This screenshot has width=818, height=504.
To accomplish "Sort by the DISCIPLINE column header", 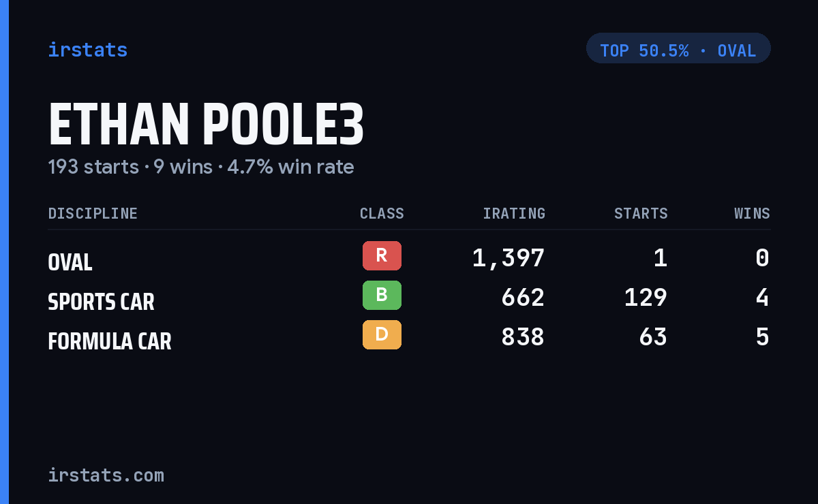I will [x=93, y=213].
